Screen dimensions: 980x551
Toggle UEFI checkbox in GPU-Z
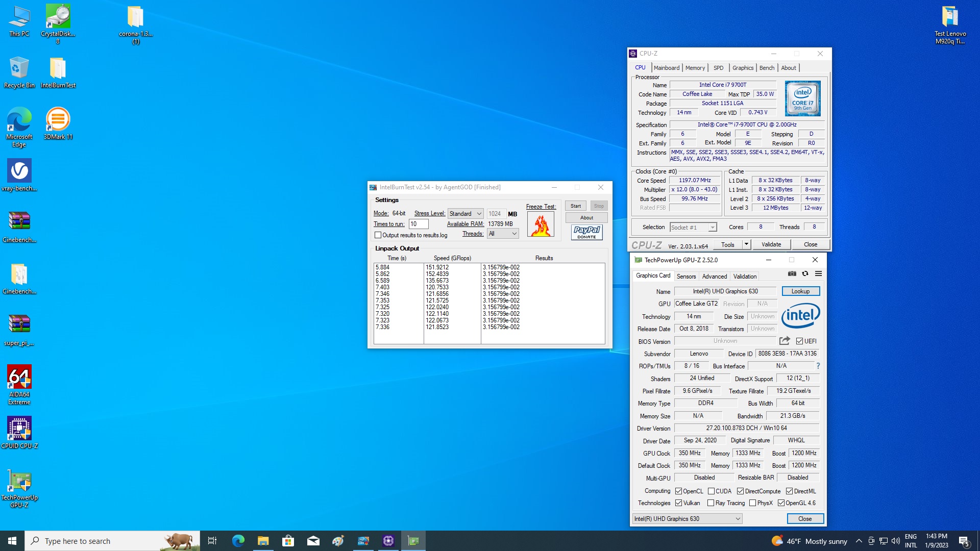click(799, 341)
